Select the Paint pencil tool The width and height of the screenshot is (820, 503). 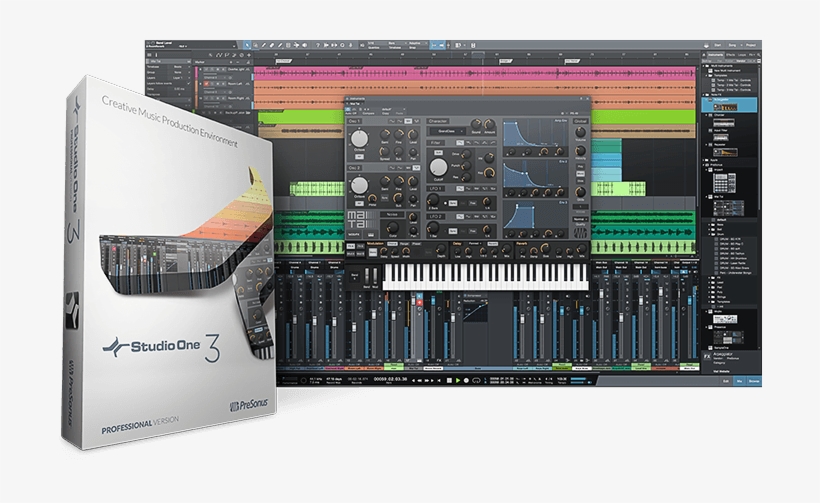pyautogui.click(x=280, y=45)
